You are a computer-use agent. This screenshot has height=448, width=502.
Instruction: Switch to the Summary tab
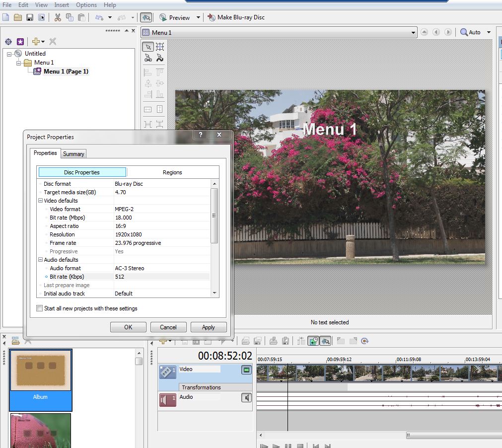point(73,154)
